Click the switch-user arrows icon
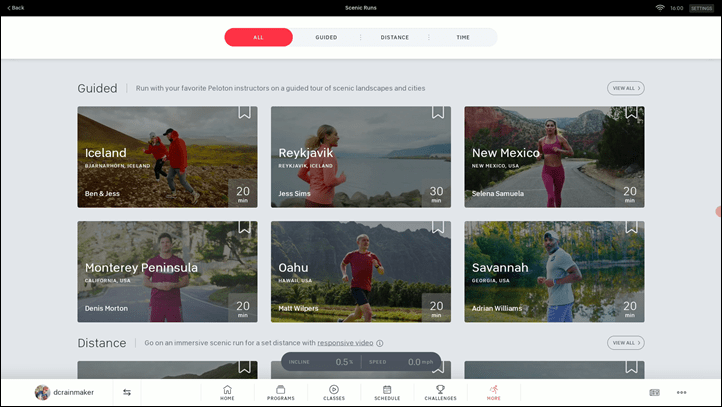The height and width of the screenshot is (407, 722). [127, 392]
